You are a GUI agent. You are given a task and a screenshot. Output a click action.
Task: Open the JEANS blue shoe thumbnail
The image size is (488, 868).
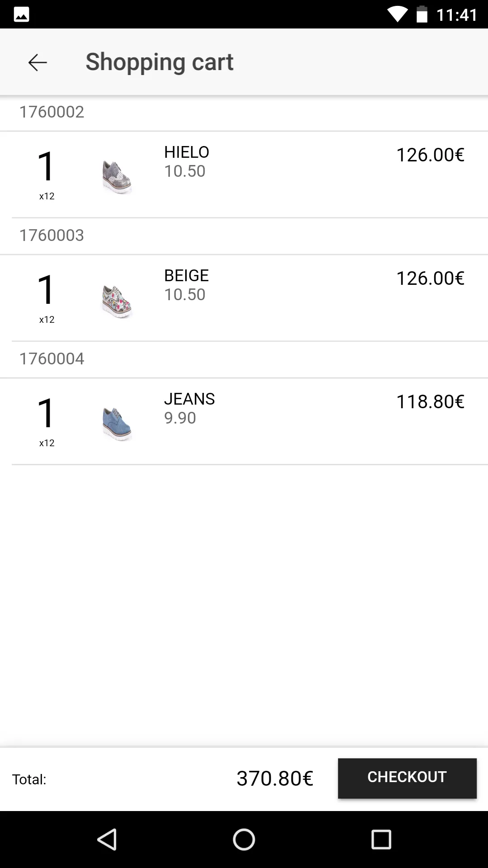pos(117,424)
